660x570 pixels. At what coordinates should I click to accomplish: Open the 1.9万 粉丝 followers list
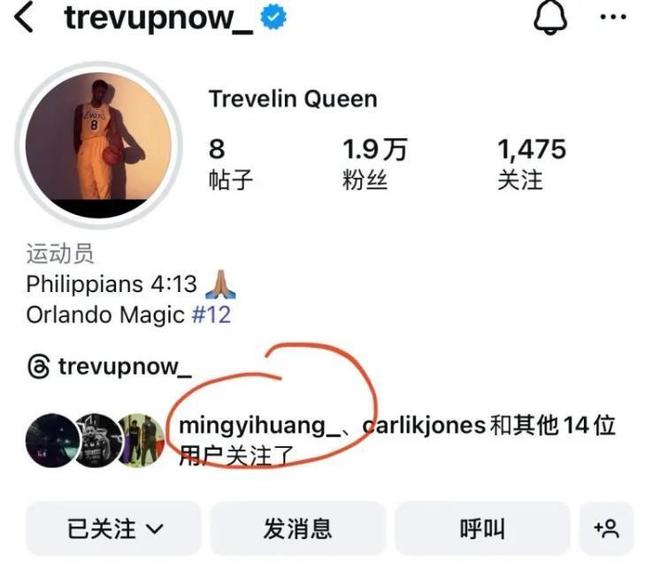pyautogui.click(x=375, y=164)
